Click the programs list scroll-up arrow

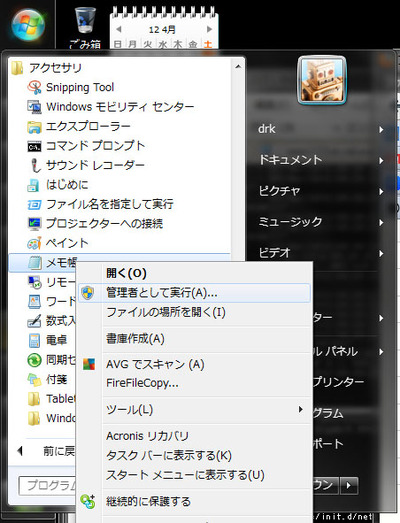point(238,66)
